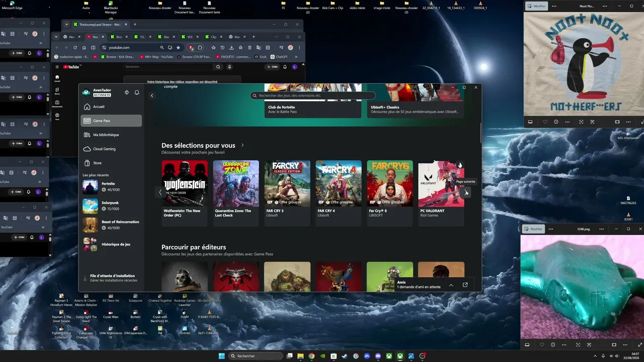The width and height of the screenshot is (644, 362).
Task: Open the three-dot menu beside 1248.png Modifier
Action: 551,229
